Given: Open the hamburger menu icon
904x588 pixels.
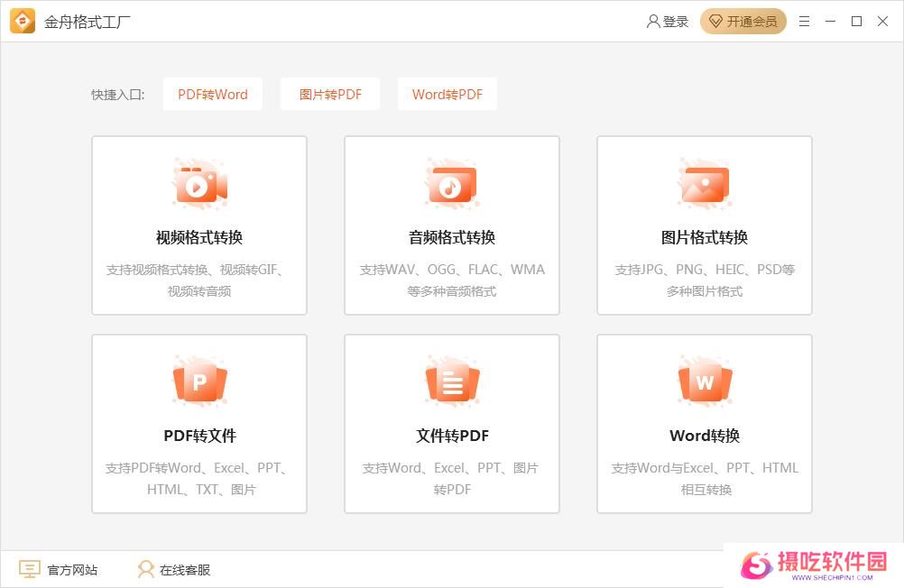Looking at the screenshot, I should click(804, 22).
